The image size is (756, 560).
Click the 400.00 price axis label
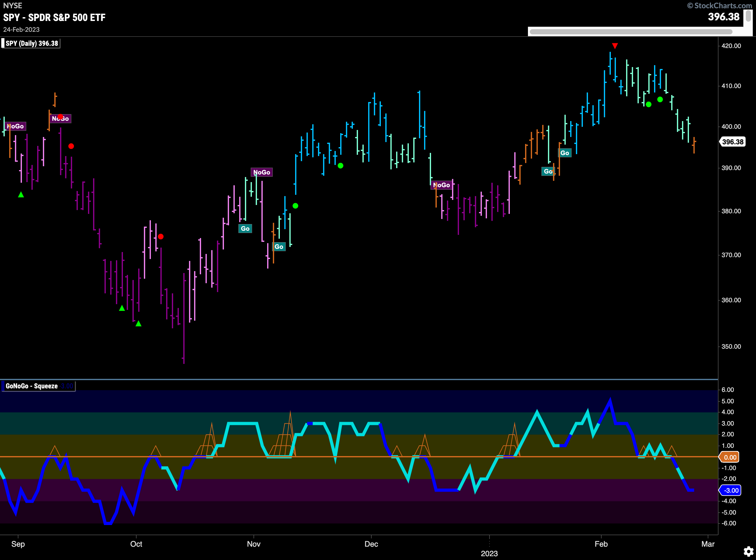(731, 126)
